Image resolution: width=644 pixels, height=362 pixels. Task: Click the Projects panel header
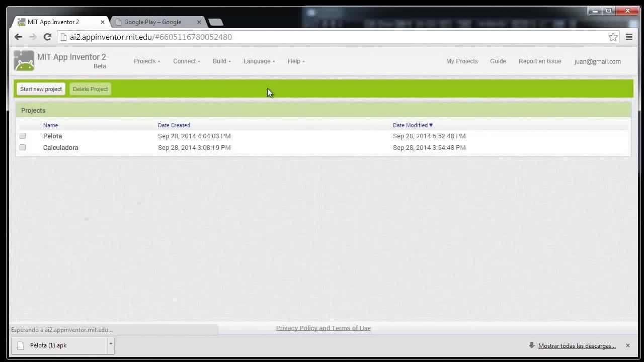tap(323, 110)
